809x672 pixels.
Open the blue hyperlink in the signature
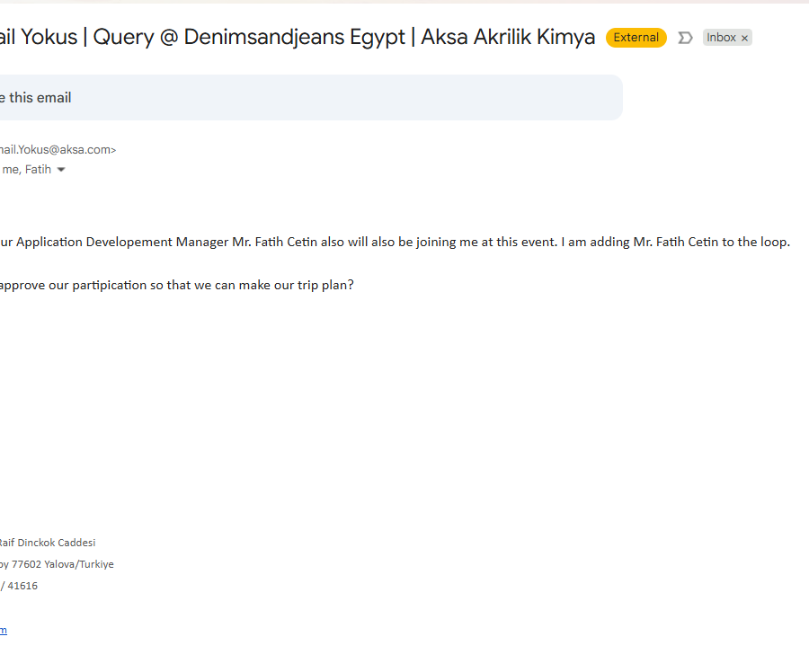tap(4, 631)
